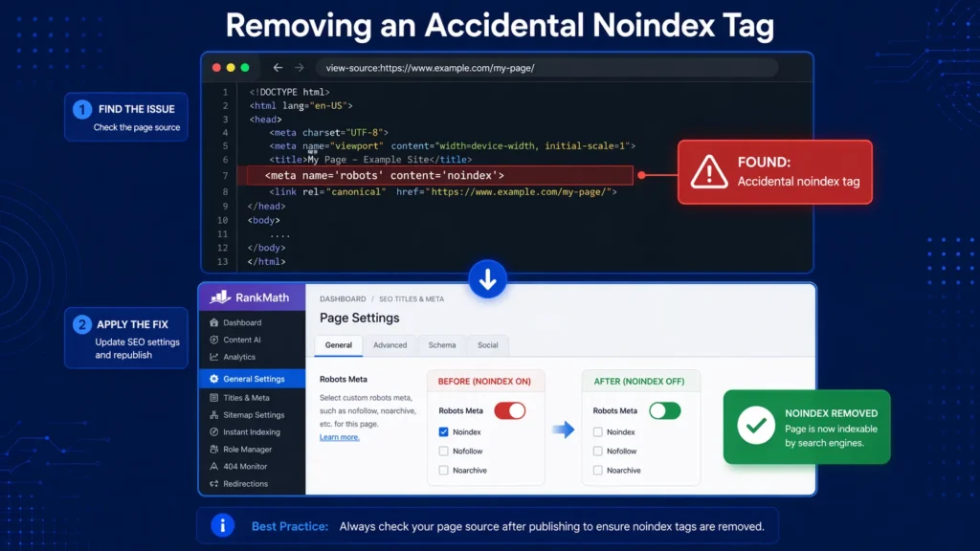980x551 pixels.
Task: Toggle the green Robots Meta switch
Action: [x=664, y=410]
